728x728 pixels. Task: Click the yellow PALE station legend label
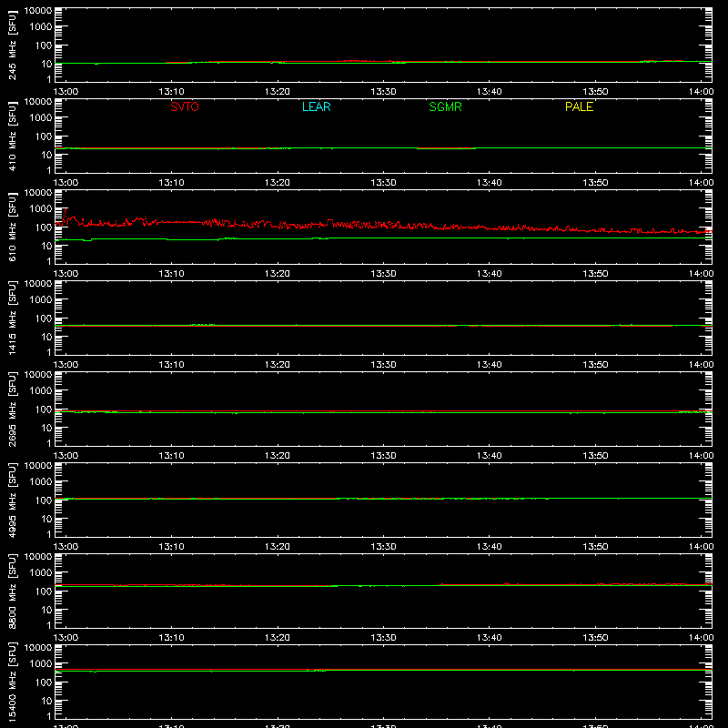[579, 106]
